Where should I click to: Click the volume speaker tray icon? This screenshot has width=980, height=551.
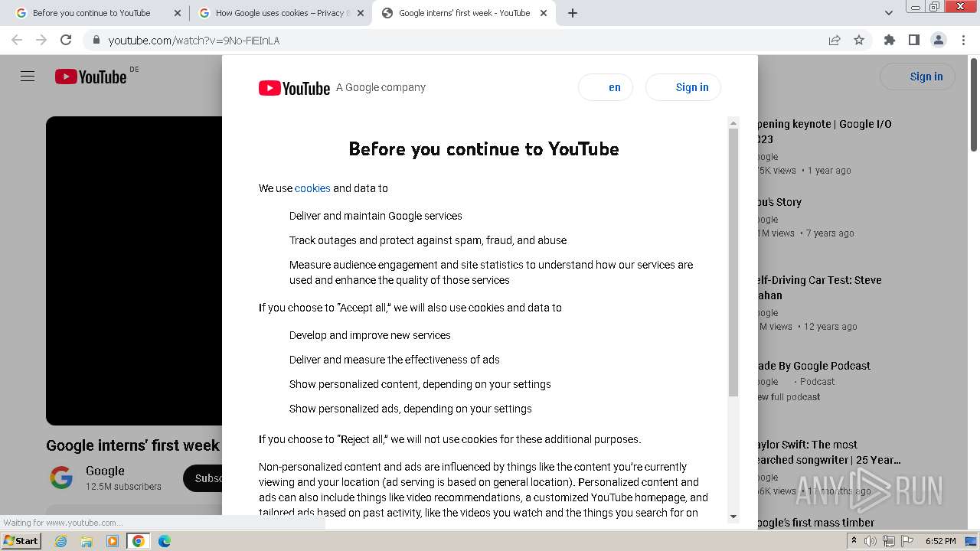871,541
